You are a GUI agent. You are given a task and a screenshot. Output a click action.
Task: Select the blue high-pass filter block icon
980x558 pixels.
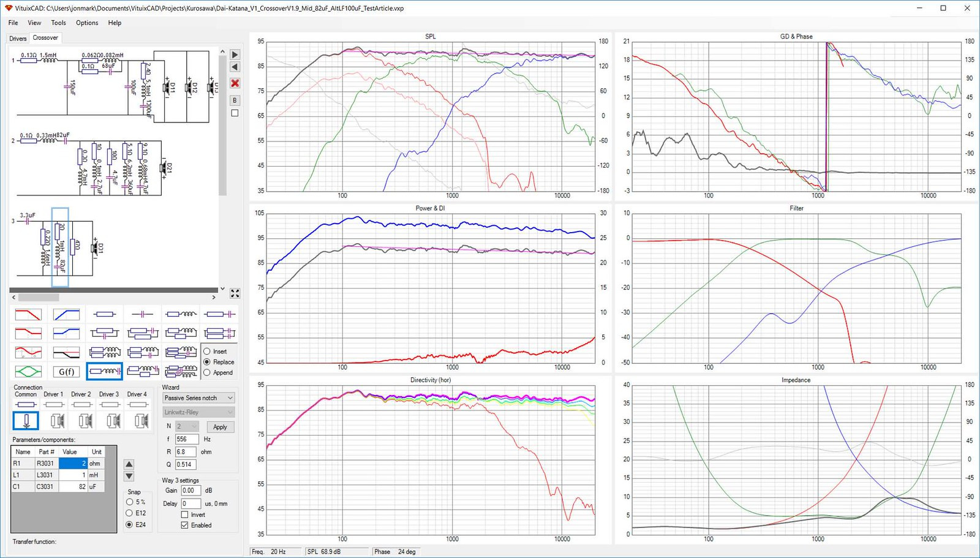(66, 314)
